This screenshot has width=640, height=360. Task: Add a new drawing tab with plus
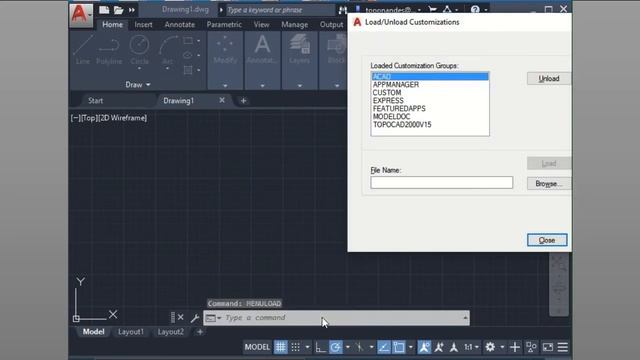click(243, 100)
